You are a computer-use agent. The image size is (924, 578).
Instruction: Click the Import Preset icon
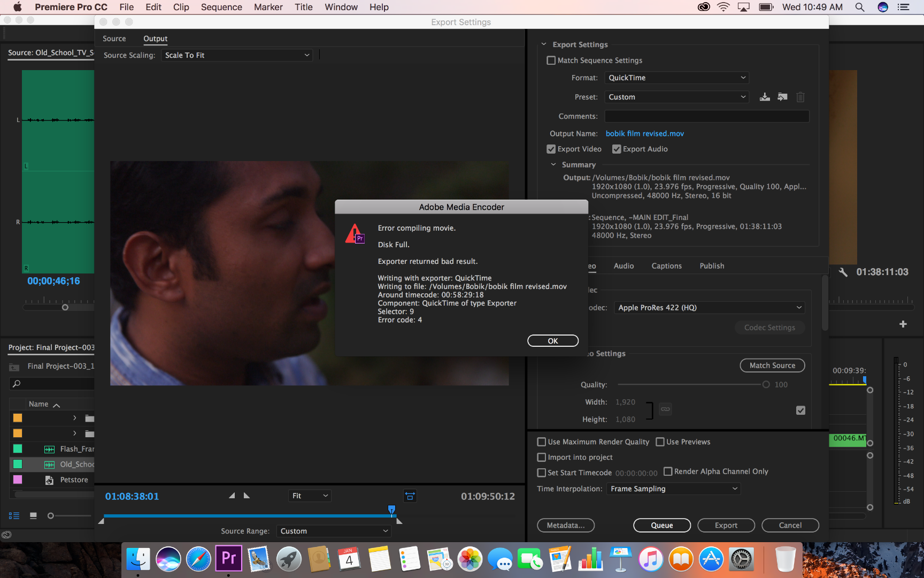(782, 97)
